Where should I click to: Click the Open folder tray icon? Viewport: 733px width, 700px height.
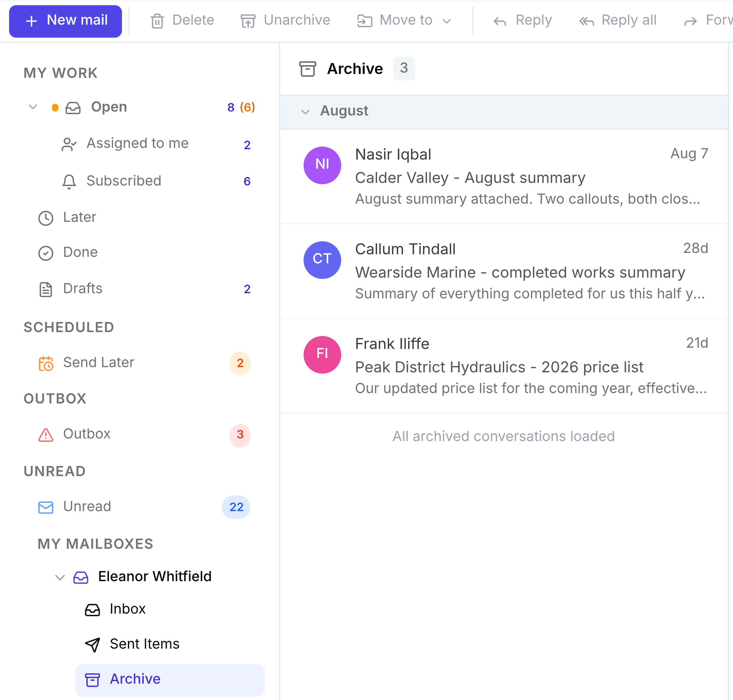click(73, 108)
